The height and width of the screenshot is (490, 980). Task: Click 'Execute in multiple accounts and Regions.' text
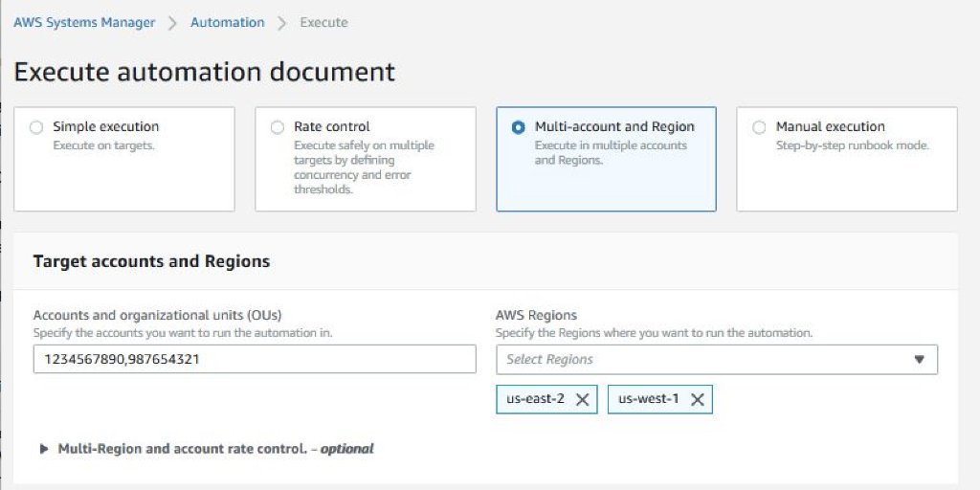[x=611, y=152]
